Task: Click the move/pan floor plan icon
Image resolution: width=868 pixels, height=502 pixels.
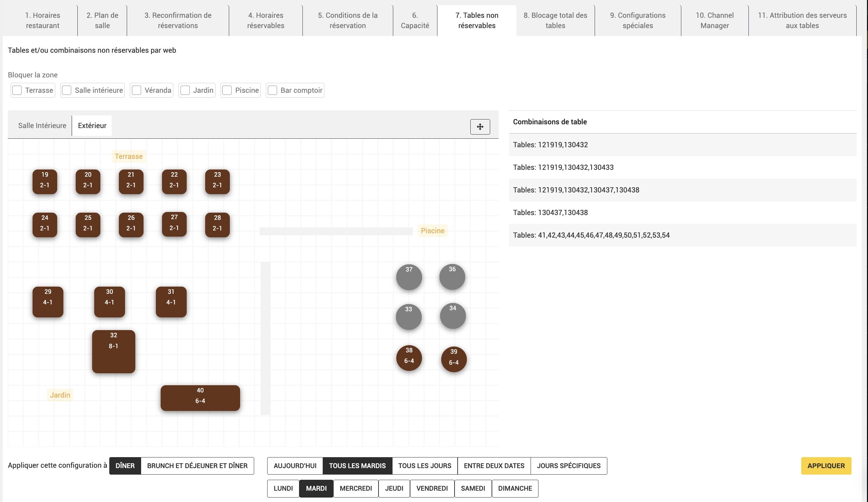Action: [x=480, y=127]
